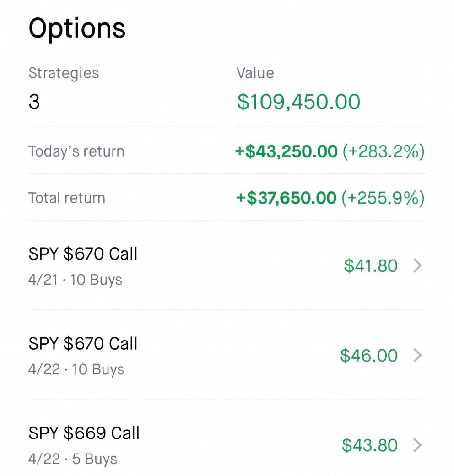Tap the Options heading

click(77, 28)
